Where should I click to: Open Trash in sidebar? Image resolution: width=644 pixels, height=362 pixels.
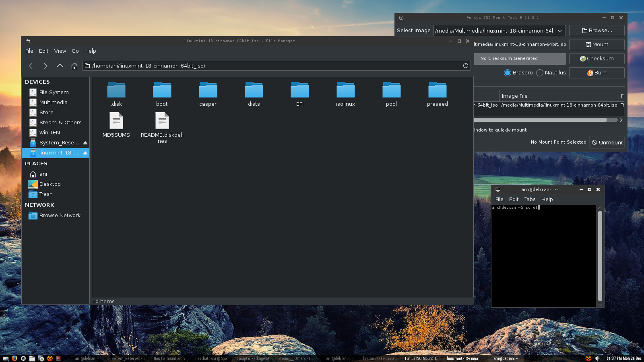coord(55,194)
